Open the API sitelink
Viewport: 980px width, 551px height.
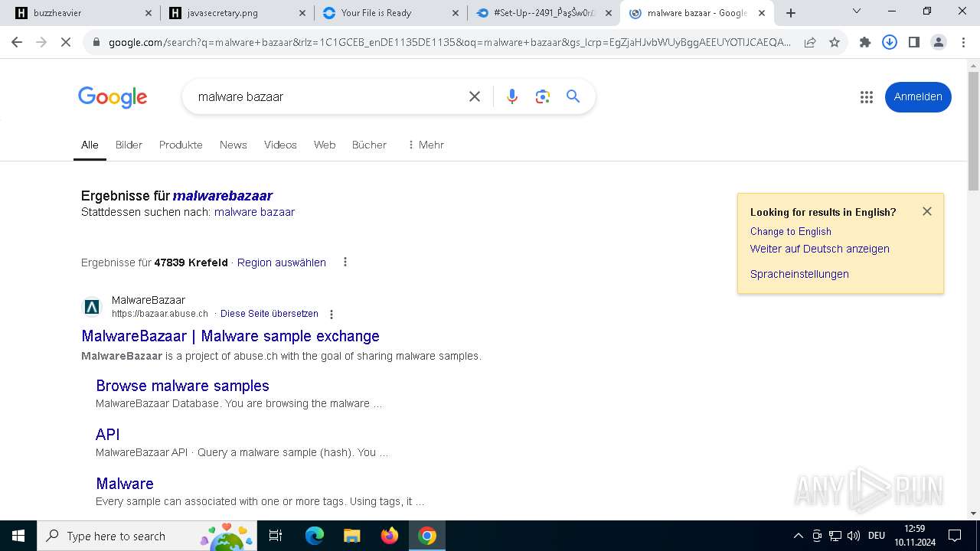click(x=108, y=435)
